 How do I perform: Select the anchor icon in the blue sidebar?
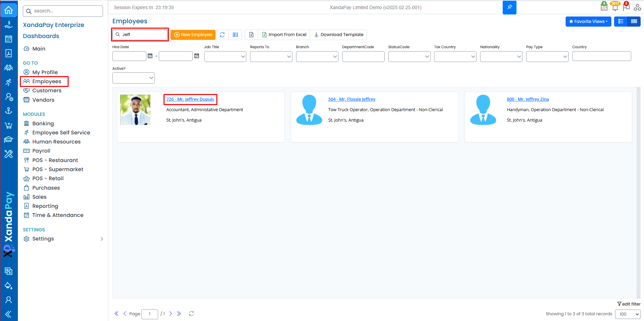(x=9, y=111)
